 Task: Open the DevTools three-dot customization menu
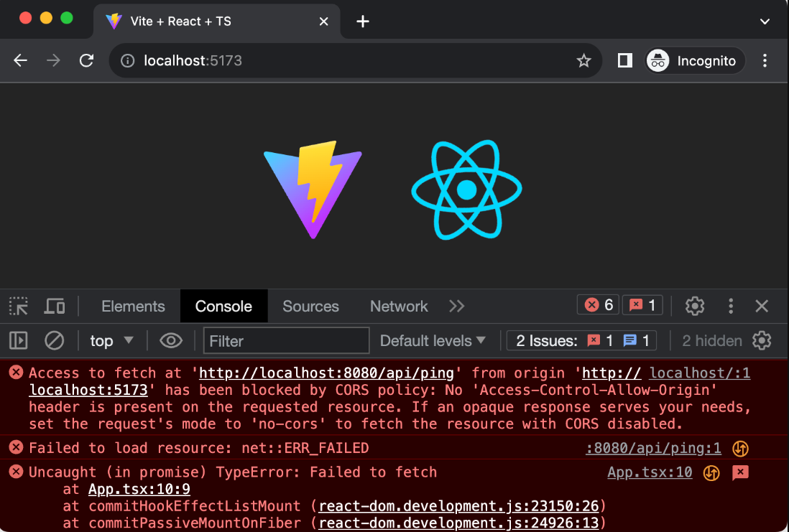click(x=731, y=306)
